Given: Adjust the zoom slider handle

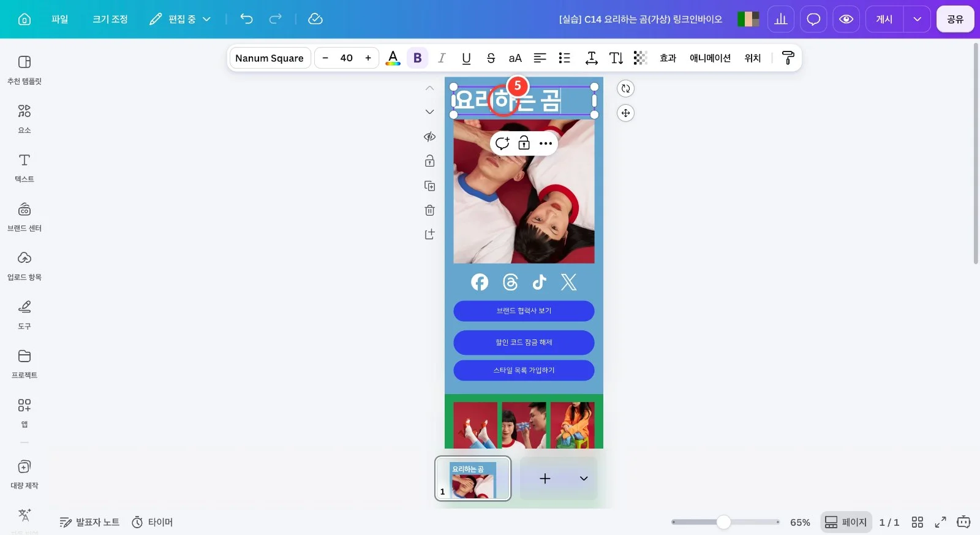Looking at the screenshot, I should coord(723,522).
